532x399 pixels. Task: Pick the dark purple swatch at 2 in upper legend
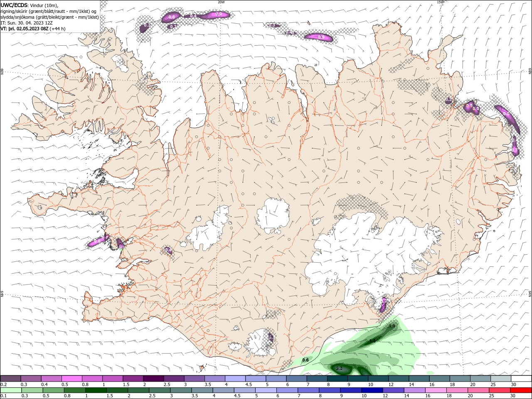coord(153,378)
